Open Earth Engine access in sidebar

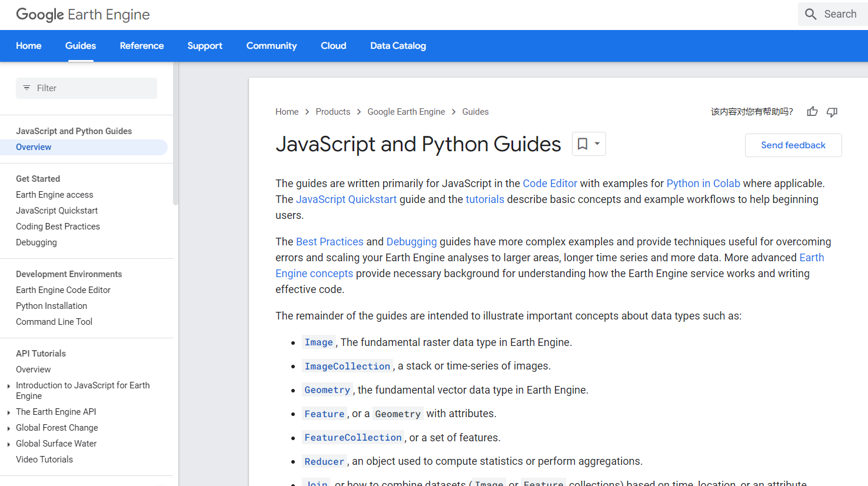(54, 195)
